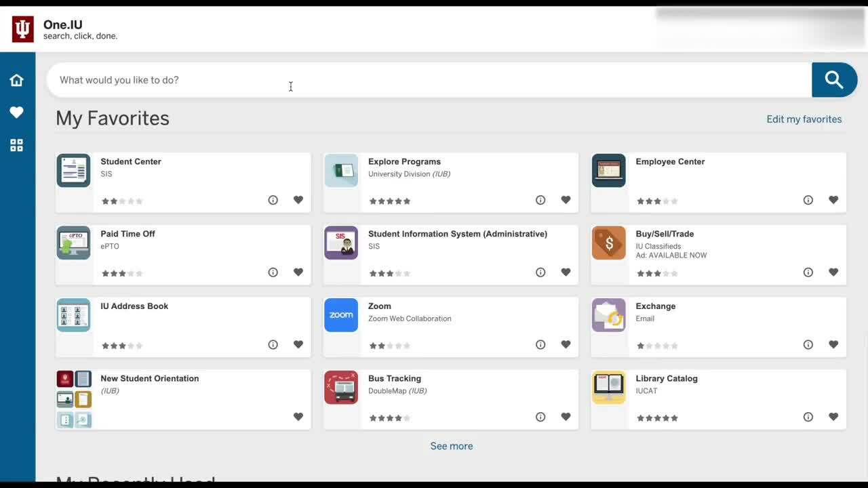This screenshot has width=868, height=488.
Task: Unfavorite Employee Center with heart
Action: tap(833, 200)
